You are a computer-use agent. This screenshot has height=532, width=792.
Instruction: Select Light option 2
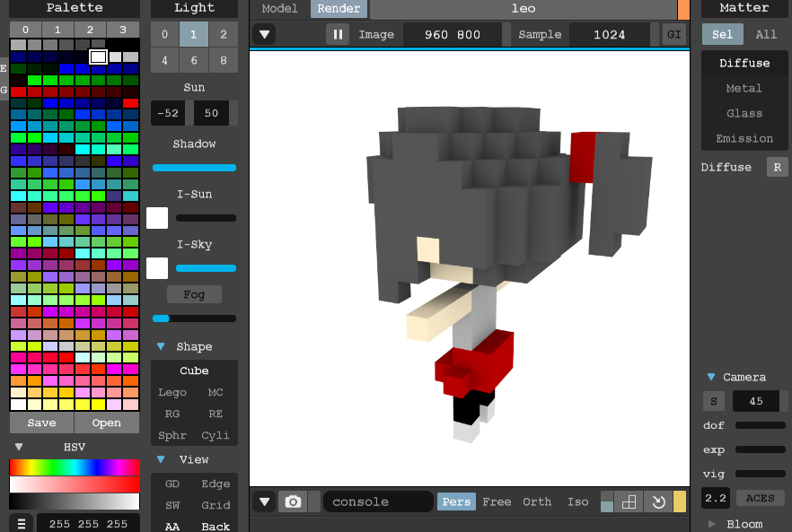point(224,34)
